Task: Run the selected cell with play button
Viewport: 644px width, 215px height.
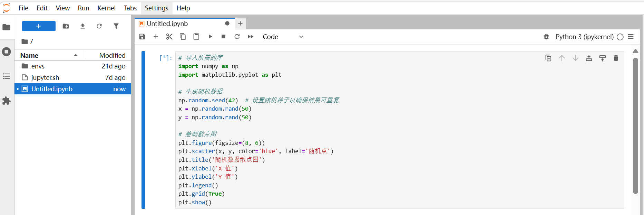Action: click(210, 37)
